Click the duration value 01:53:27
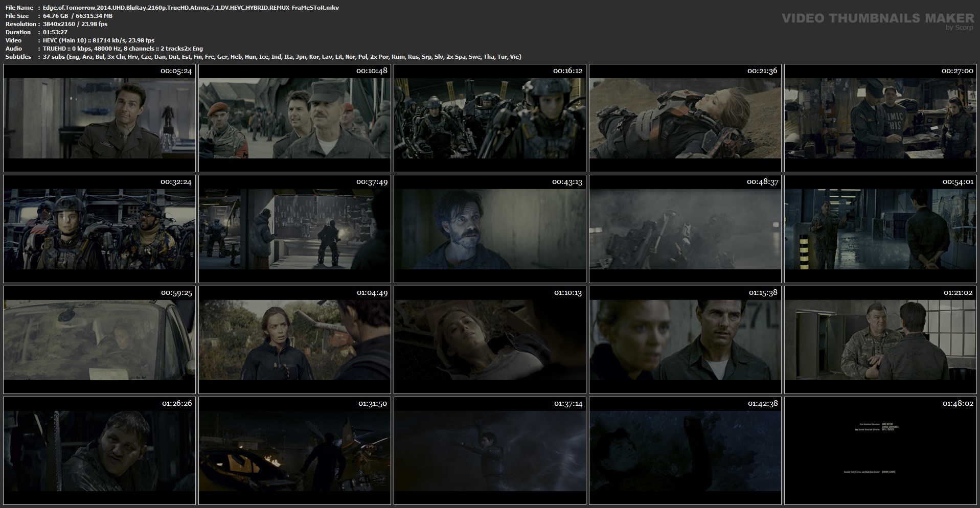Image resolution: width=980 pixels, height=508 pixels. pyautogui.click(x=55, y=32)
